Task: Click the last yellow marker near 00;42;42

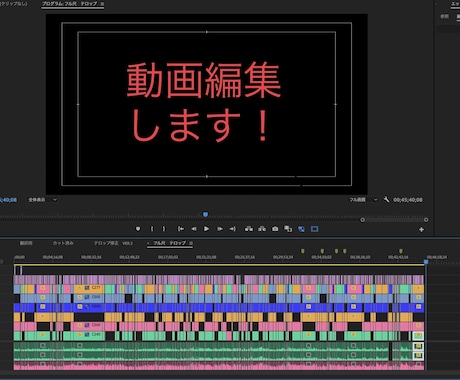Action: [401, 251]
